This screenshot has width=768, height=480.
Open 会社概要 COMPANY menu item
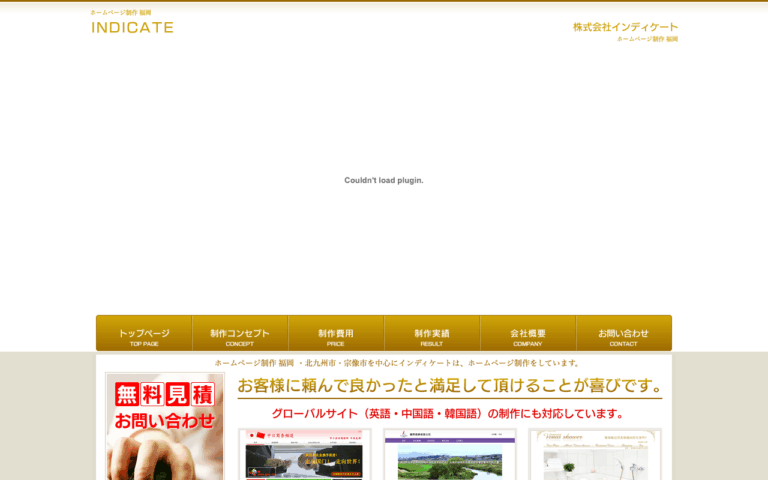[528, 333]
